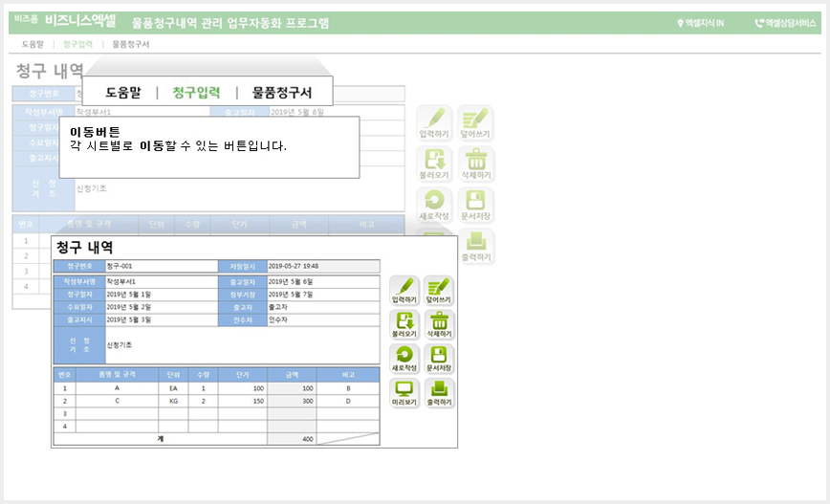Click 덮어쓰기 overwrite icon in enlarged panel
The image size is (830, 504).
(439, 290)
